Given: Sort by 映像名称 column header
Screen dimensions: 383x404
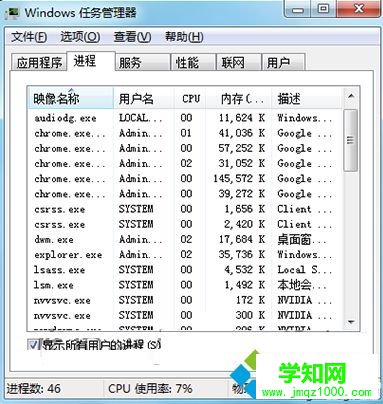Looking at the screenshot, I should coord(70,98).
